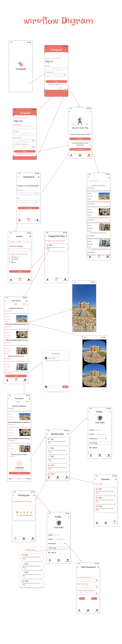This screenshot has width=122, height=644.
Task: Select Trip5 radio on Favorite screen
Action: click(x=97, y=506)
